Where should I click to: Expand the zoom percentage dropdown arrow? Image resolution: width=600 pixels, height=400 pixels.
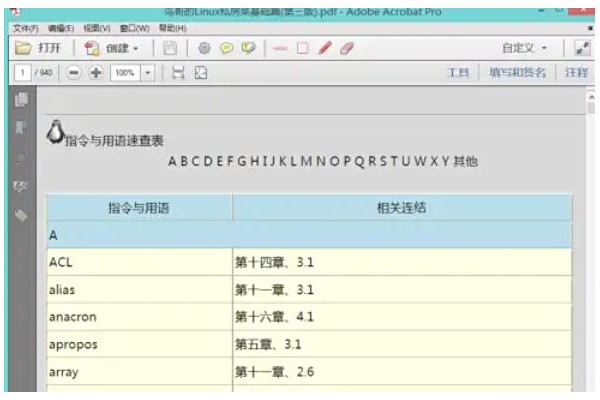coord(148,72)
